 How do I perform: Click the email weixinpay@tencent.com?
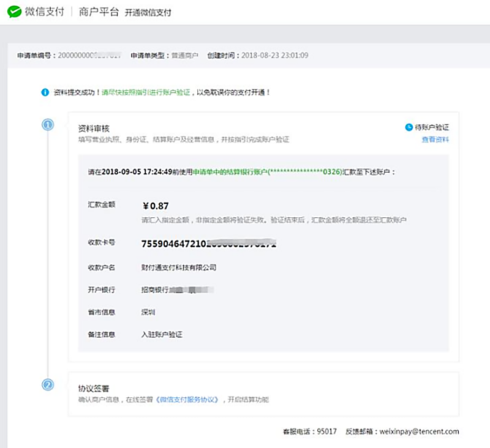[x=420, y=431]
